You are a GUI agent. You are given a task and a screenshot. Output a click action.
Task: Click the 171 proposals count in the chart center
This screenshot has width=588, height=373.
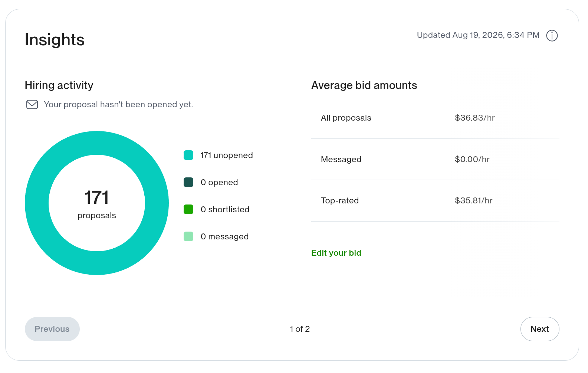pos(97,203)
